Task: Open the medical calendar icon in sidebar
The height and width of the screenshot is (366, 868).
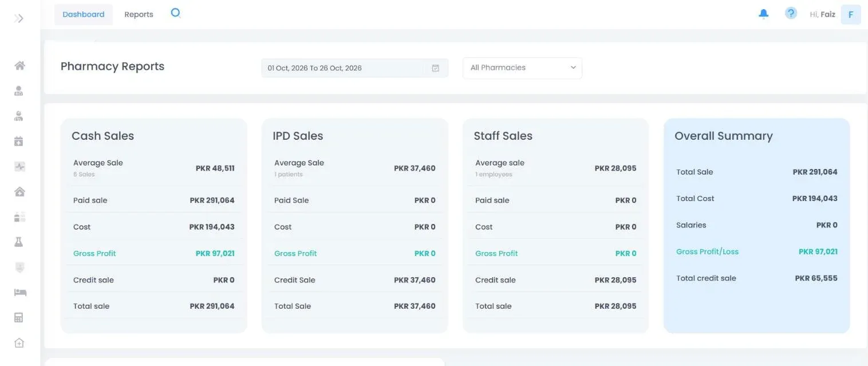Action: click(x=19, y=141)
